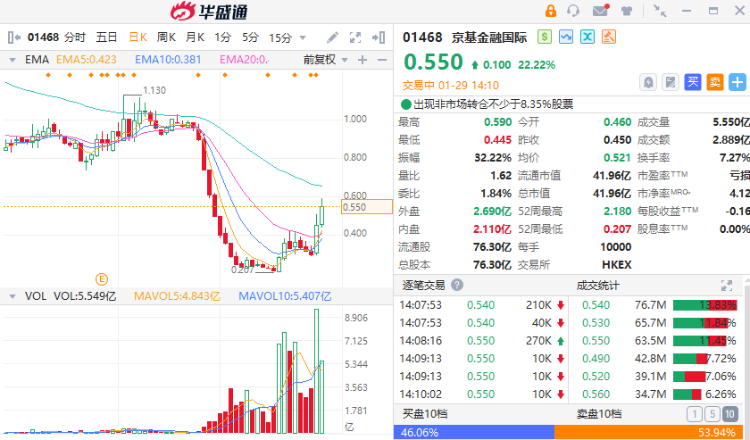Switch to the 逐笔交易 tab
This screenshot has height=440, width=750.
pyautogui.click(x=423, y=286)
